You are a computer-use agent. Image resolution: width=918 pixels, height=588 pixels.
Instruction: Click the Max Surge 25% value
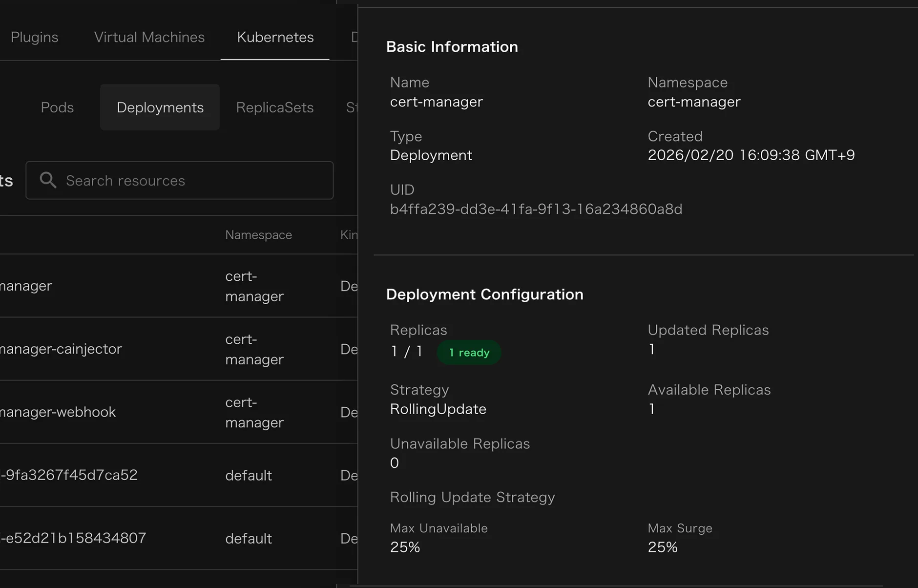point(663,547)
